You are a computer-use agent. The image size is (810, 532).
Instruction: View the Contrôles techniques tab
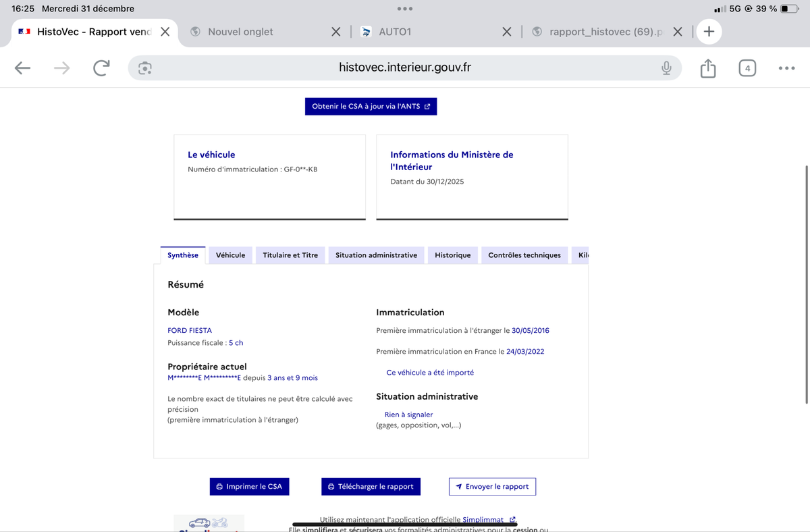pos(524,255)
